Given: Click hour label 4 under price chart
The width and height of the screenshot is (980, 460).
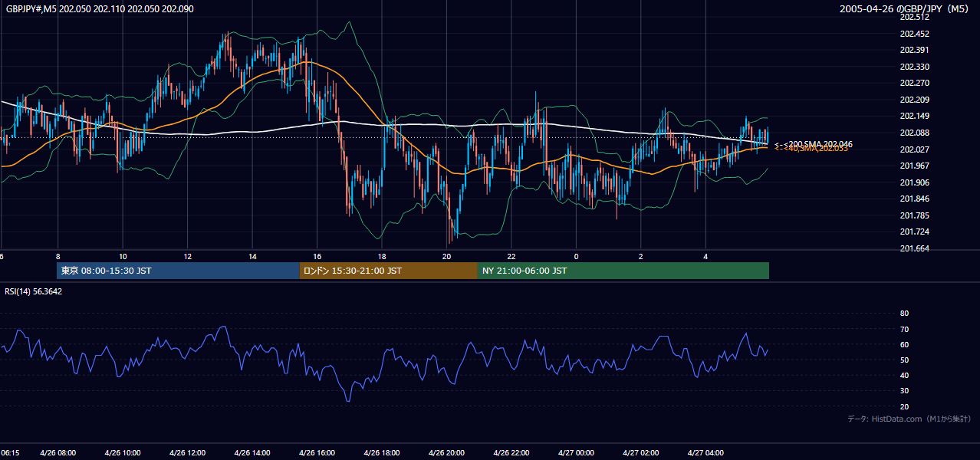Looking at the screenshot, I should click(705, 256).
